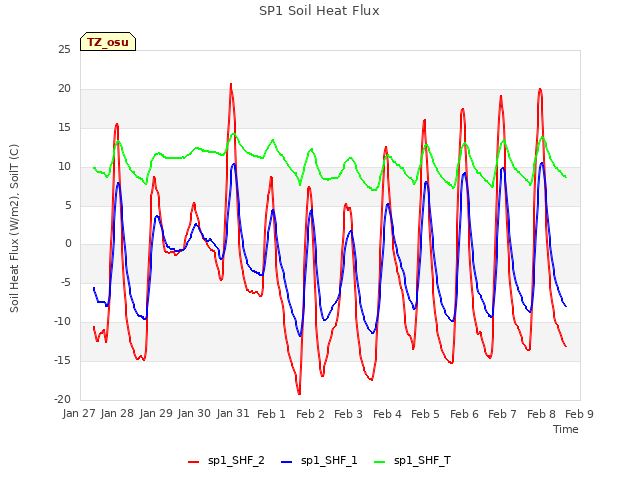Click the blue curve's peak on Feb 8

[542, 163]
